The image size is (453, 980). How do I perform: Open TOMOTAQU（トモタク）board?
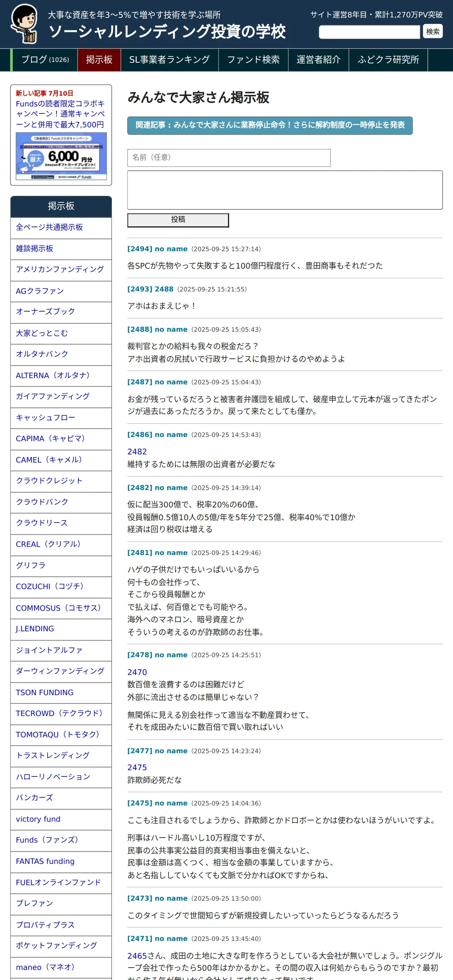tap(61, 735)
